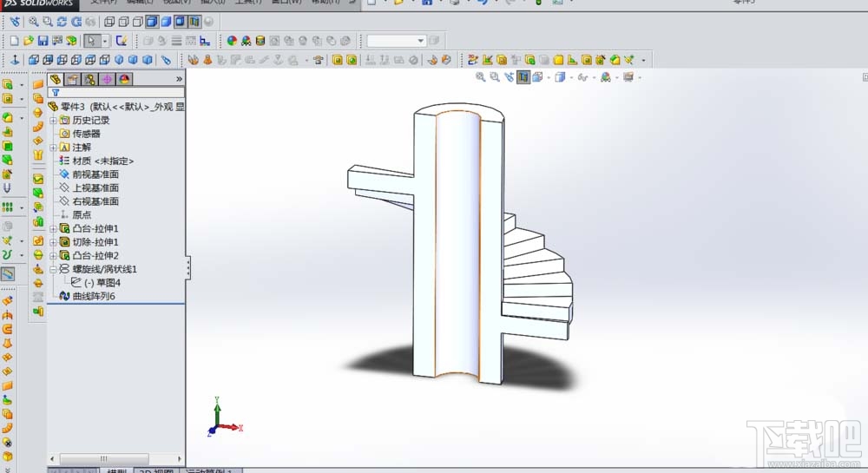Click the Normal To view orientation icon
Screen dimensions: 868x473
[15, 60]
